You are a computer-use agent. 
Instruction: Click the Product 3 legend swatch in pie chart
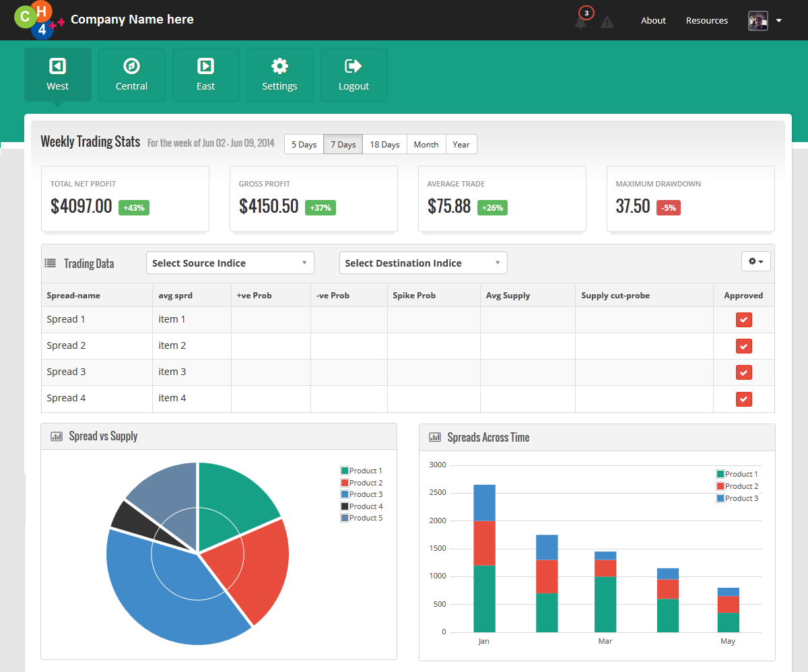pos(345,494)
